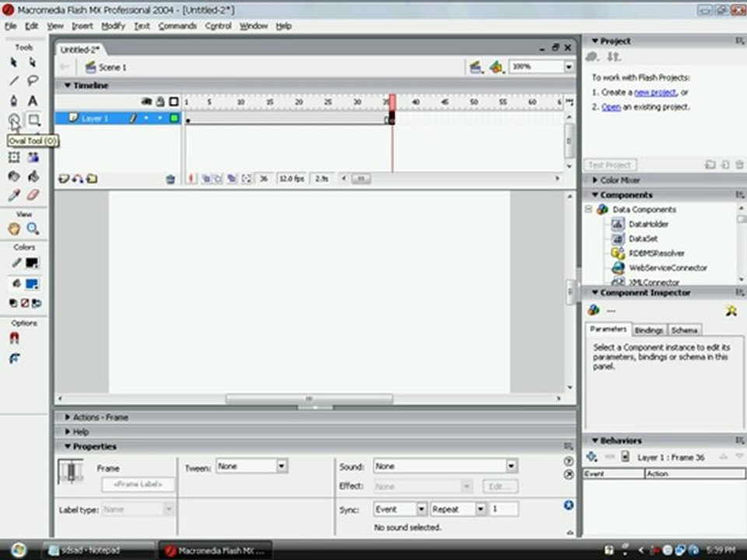The width and height of the screenshot is (747, 560).
Task: Open the Modify menu
Action: pyautogui.click(x=113, y=26)
